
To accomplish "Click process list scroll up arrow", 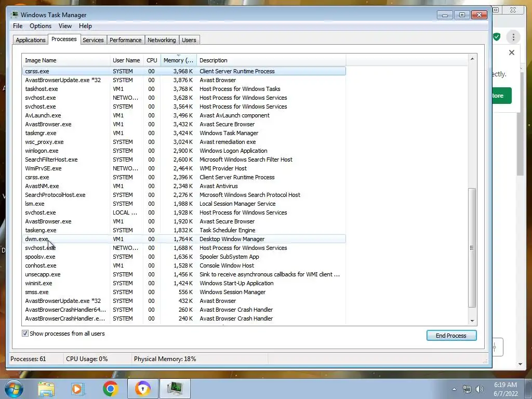I will pos(472,59).
